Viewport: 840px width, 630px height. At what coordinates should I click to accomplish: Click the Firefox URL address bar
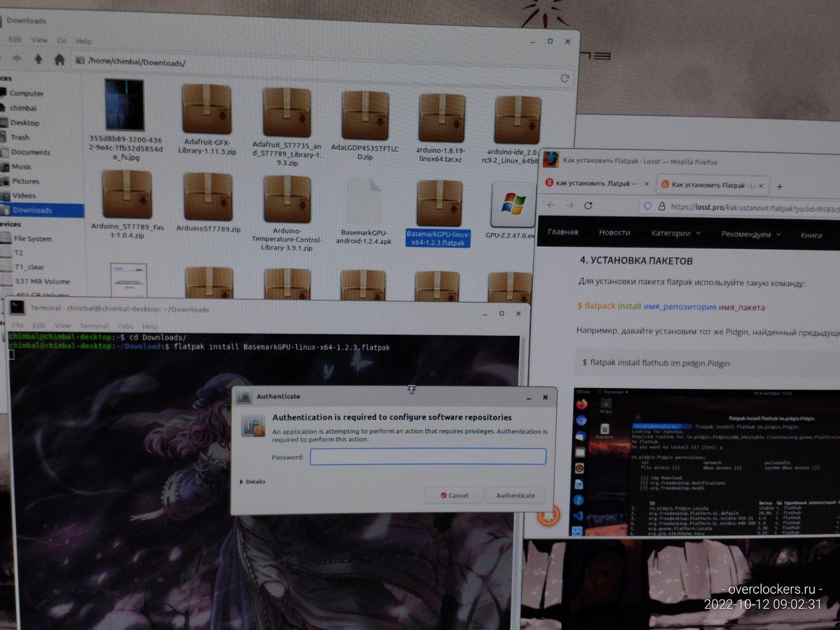point(739,207)
